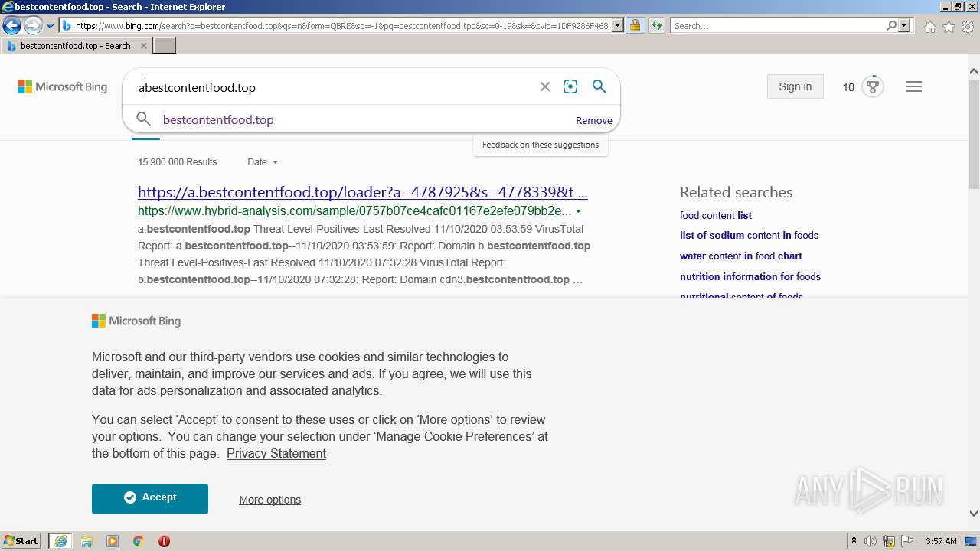Click the Refresh page icon
Screen dimensions: 980x551
[657, 26]
